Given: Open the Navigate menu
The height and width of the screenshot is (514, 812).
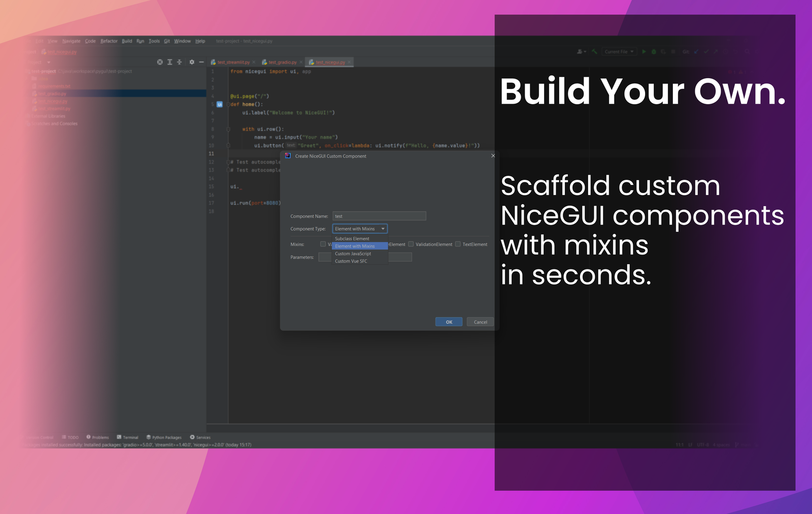Looking at the screenshot, I should [x=72, y=41].
